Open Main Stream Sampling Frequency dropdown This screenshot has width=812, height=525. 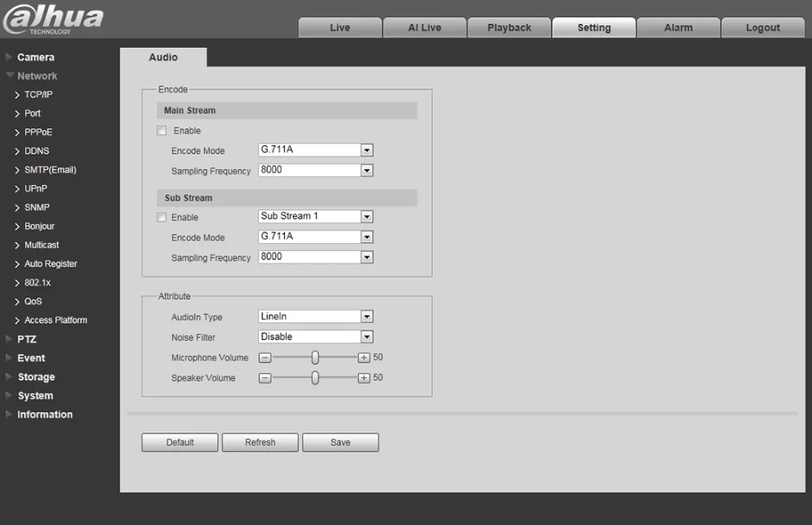pos(315,170)
